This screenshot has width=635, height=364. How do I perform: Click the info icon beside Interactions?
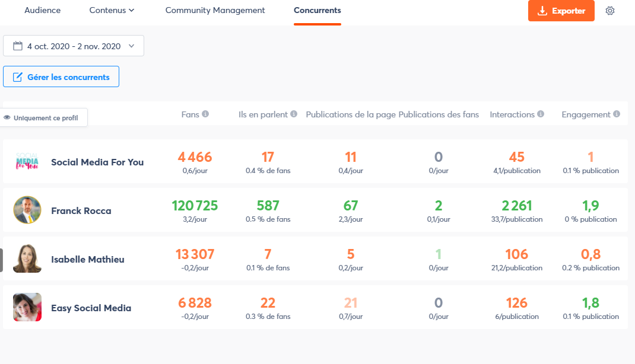point(541,114)
